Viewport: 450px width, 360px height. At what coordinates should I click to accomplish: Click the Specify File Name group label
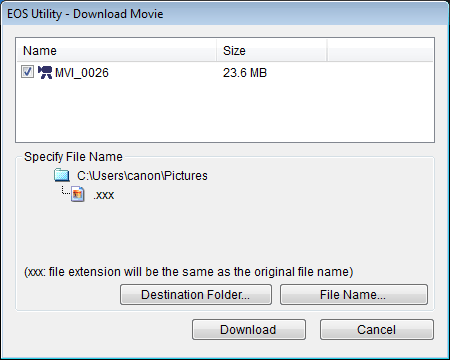click(73, 157)
